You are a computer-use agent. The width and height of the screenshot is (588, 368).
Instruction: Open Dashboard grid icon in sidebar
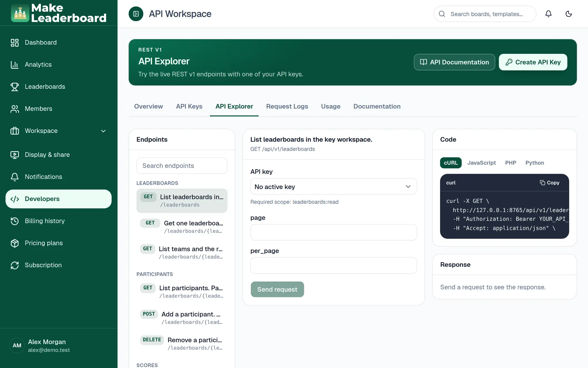(15, 43)
